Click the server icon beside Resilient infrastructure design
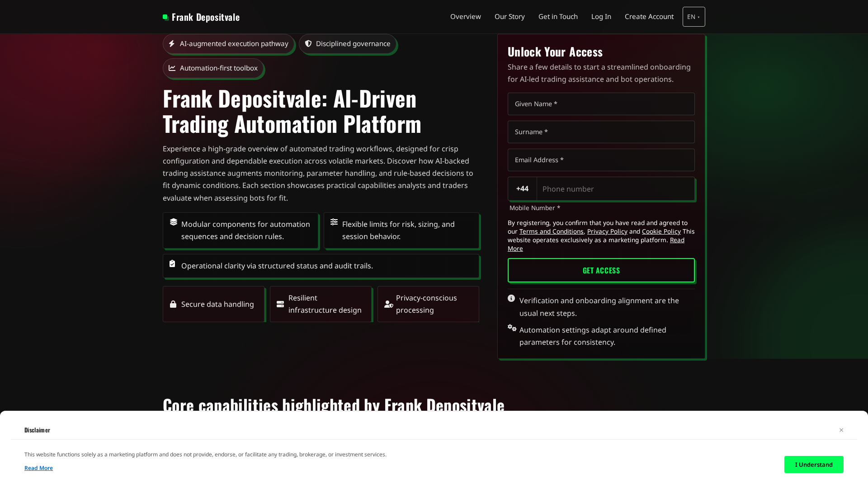Screen dimensions: 868x488 click(x=280, y=304)
